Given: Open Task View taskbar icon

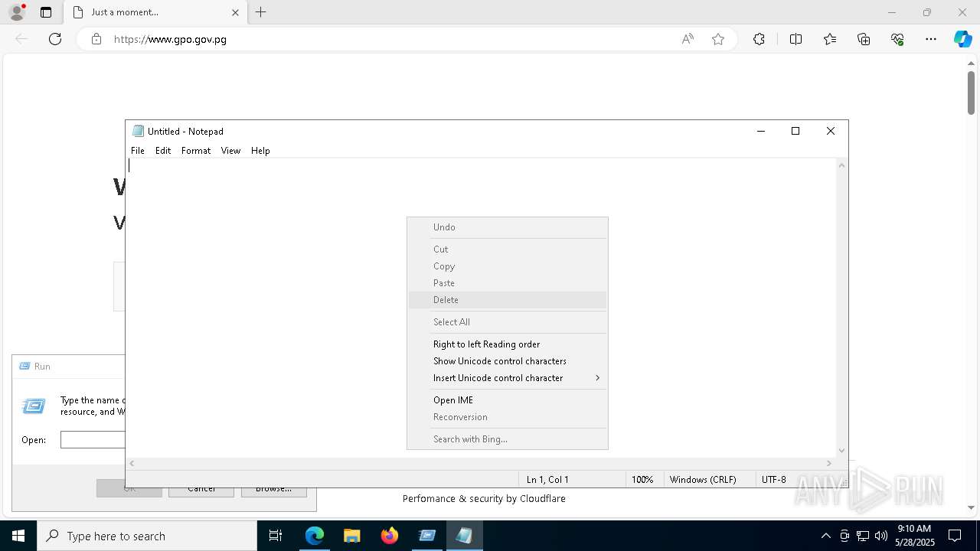Looking at the screenshot, I should tap(276, 536).
